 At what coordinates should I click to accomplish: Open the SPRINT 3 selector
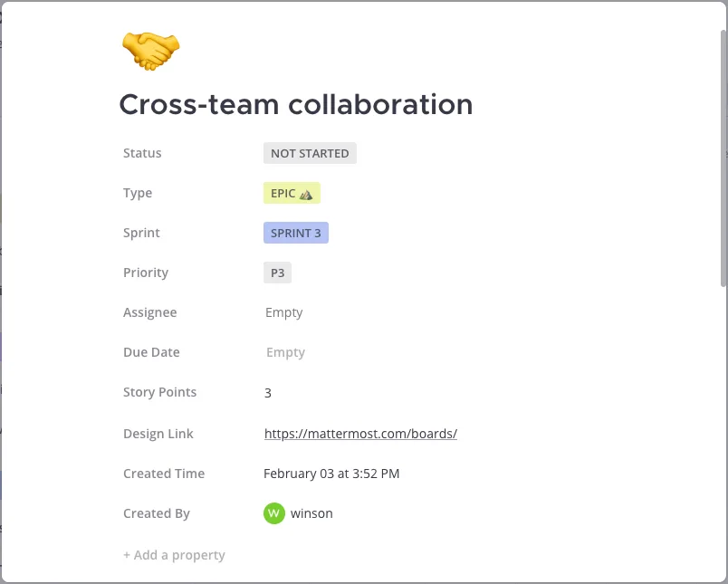click(x=296, y=233)
